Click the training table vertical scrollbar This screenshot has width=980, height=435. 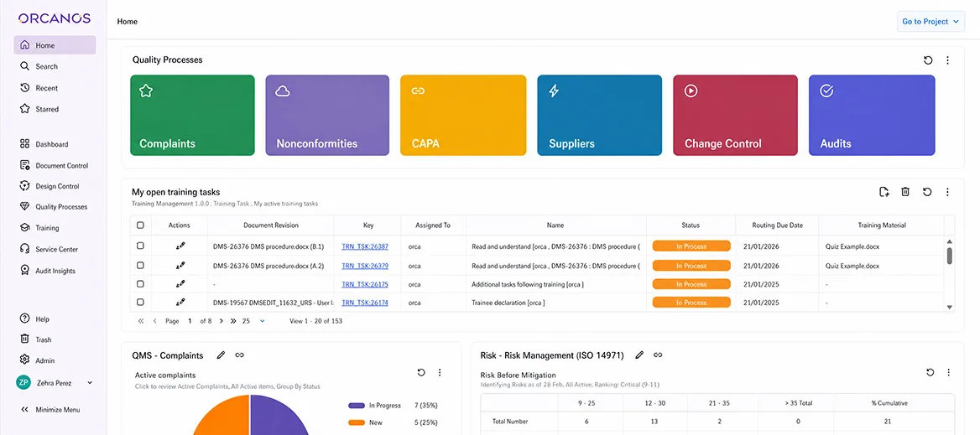(950, 256)
